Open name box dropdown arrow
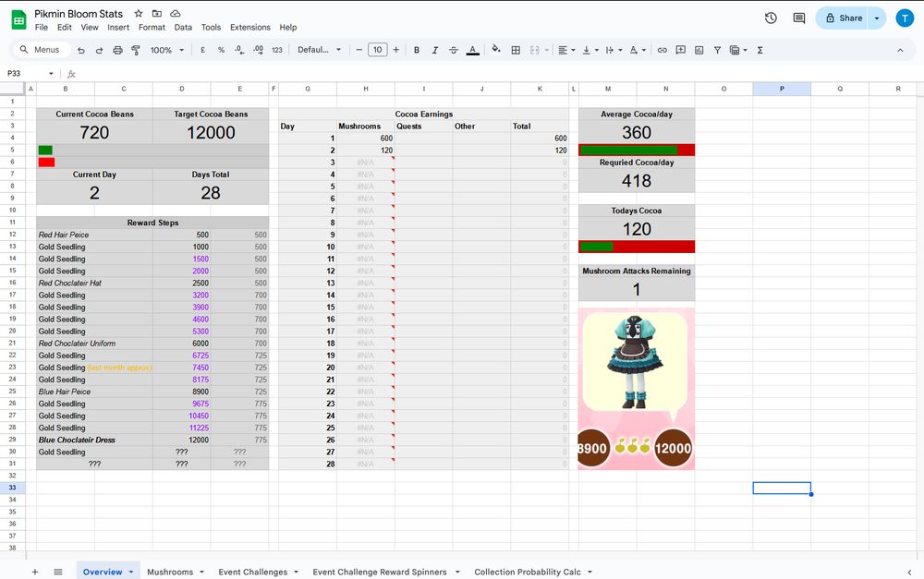The image size is (924, 579). point(51,74)
